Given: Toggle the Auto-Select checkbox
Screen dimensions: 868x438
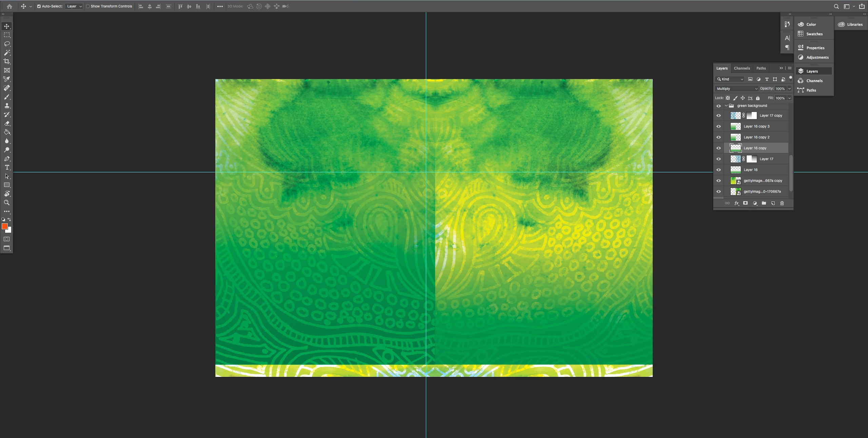Looking at the screenshot, I should (39, 6).
